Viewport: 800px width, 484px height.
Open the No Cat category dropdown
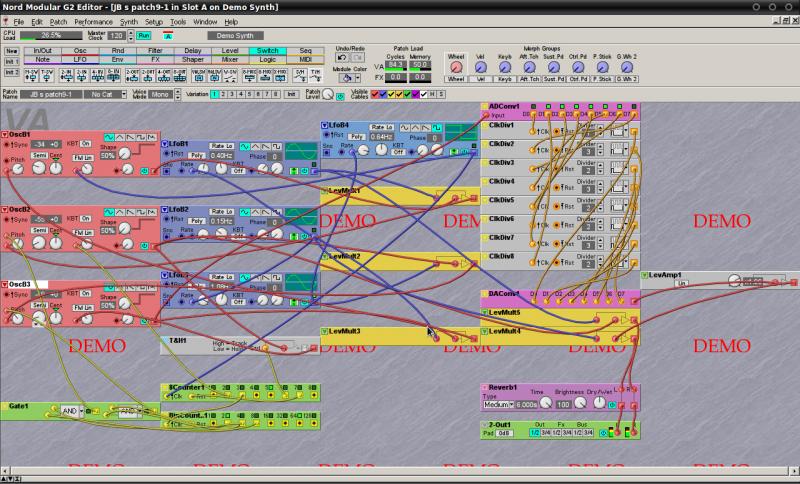coord(123,94)
